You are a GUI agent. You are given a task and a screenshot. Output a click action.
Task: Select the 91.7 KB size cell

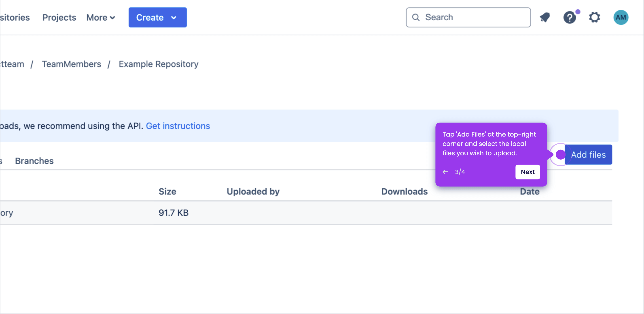(x=174, y=213)
